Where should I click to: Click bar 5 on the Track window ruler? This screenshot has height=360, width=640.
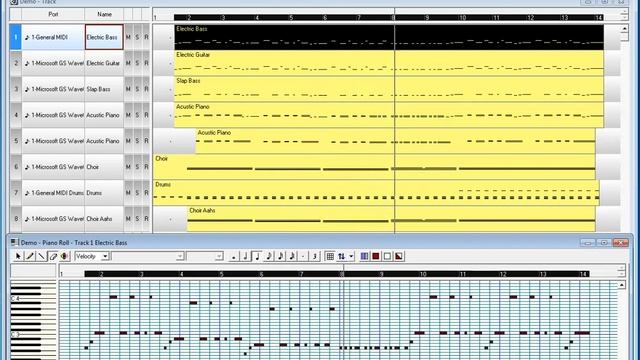(291, 18)
